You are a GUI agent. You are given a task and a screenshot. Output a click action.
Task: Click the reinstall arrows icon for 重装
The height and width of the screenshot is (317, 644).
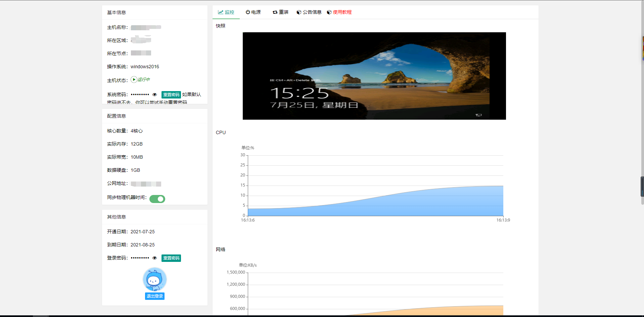pyautogui.click(x=275, y=12)
